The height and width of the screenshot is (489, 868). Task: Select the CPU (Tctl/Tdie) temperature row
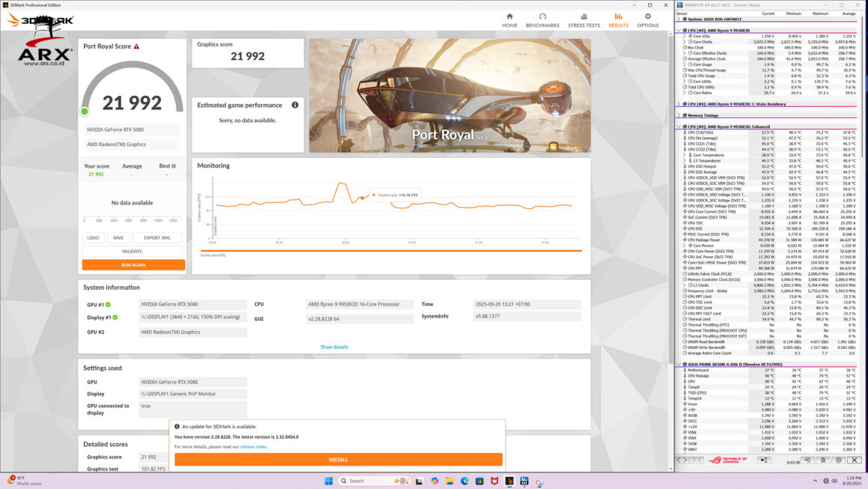tap(769, 133)
